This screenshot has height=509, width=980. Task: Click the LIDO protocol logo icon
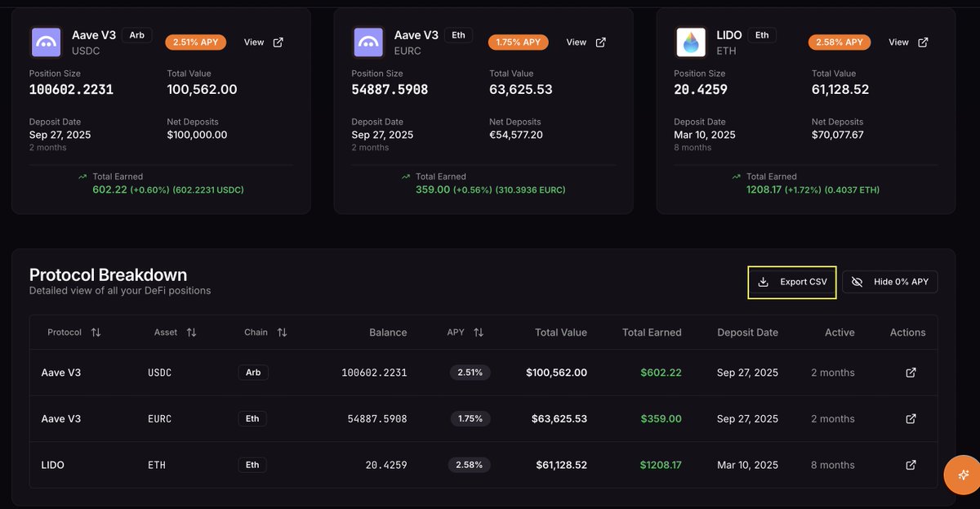[690, 42]
